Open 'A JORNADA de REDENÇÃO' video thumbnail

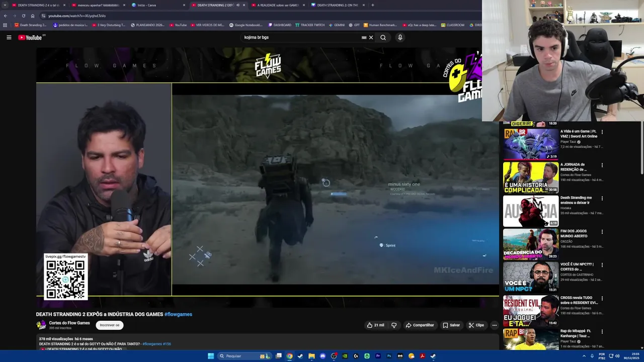point(530,177)
